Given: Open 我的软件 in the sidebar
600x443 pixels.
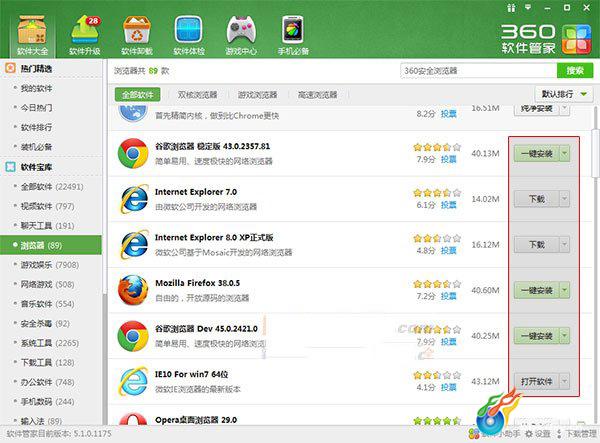Looking at the screenshot, I should coord(36,88).
